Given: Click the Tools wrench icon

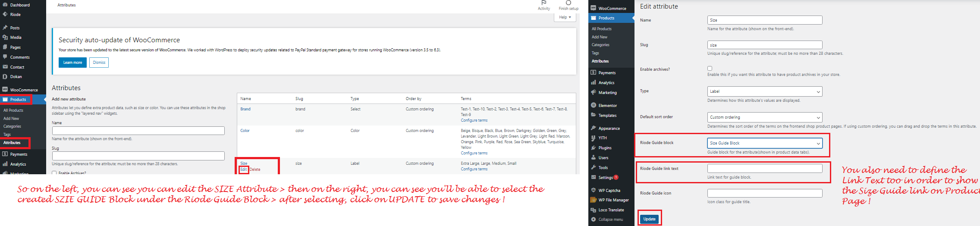Looking at the screenshot, I should point(594,167).
